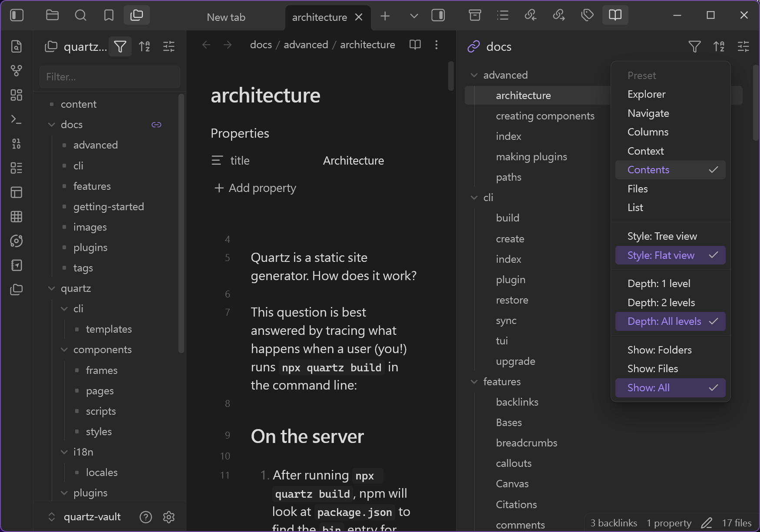The height and width of the screenshot is (532, 760).
Task: Select Style: Tree view option
Action: [670, 236]
